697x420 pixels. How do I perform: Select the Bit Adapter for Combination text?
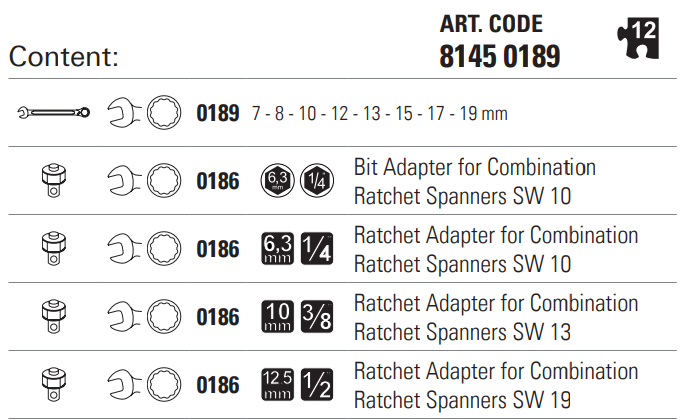475,167
